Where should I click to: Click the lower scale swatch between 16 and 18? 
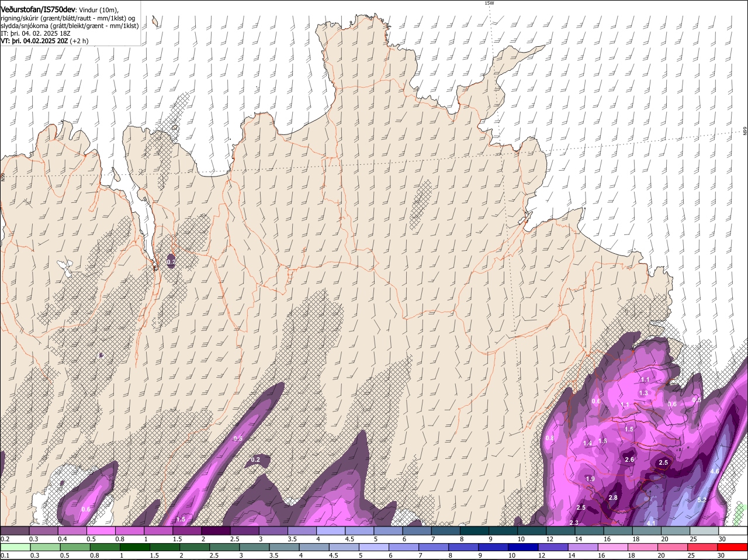[x=613, y=547]
